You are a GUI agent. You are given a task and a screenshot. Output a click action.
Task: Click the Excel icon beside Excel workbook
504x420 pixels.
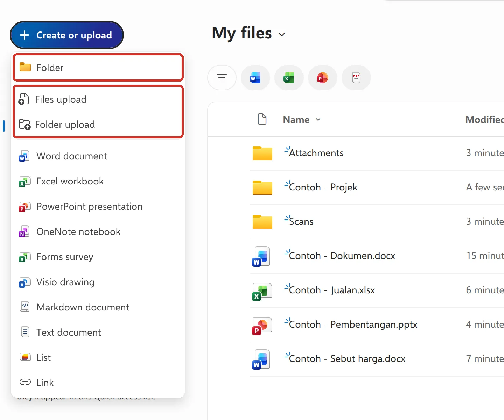click(x=24, y=181)
